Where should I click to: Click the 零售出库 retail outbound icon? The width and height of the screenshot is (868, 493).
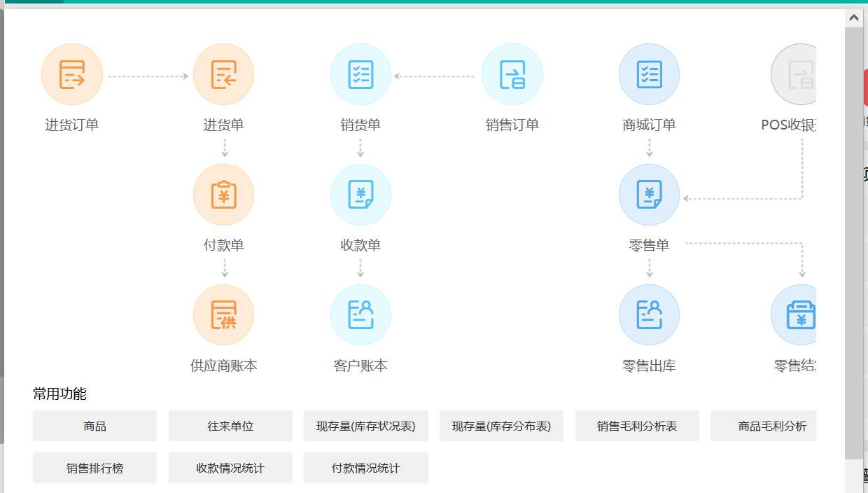click(649, 314)
